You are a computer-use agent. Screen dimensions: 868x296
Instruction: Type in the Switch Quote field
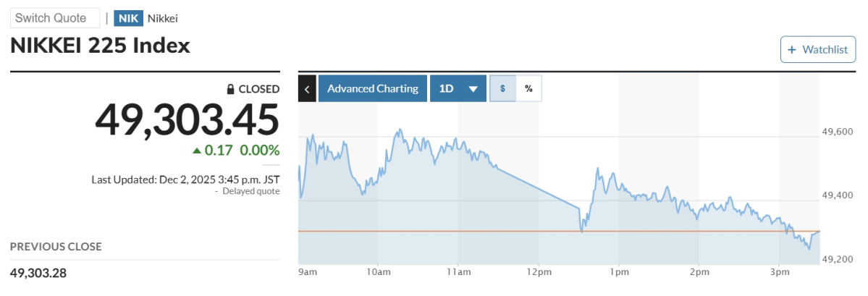(x=55, y=18)
